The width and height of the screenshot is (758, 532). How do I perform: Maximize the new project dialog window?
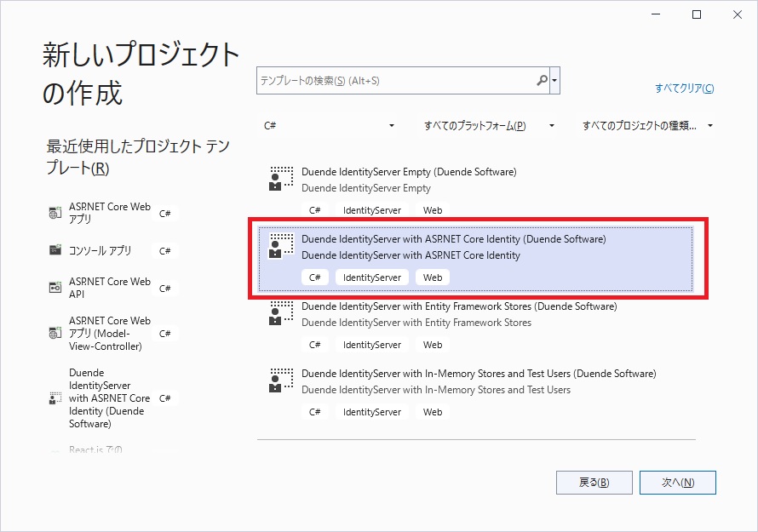[697, 14]
